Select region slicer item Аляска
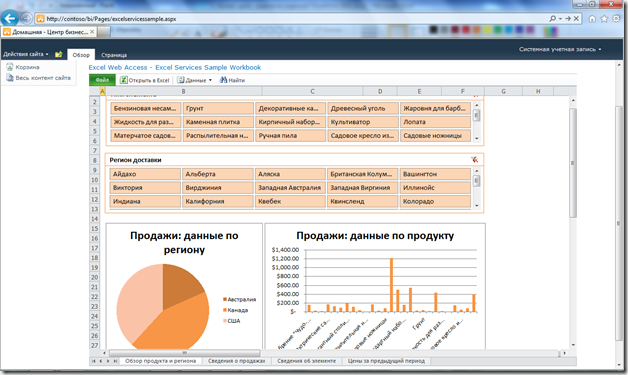Image resolution: width=628 pixels, height=375 pixels. tap(290, 174)
